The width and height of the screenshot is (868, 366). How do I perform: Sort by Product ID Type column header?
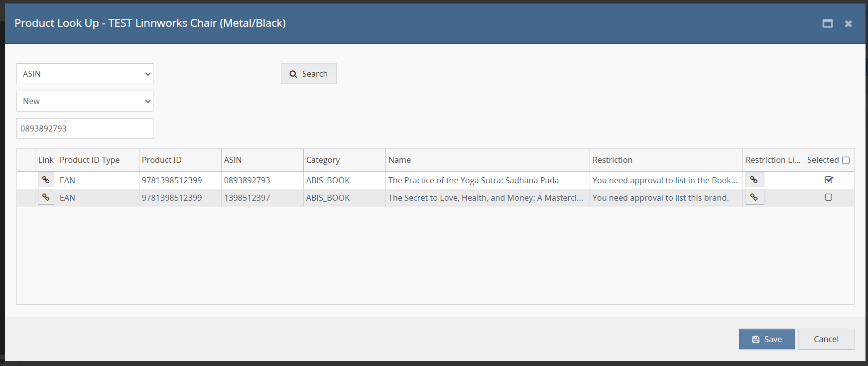[x=98, y=160]
